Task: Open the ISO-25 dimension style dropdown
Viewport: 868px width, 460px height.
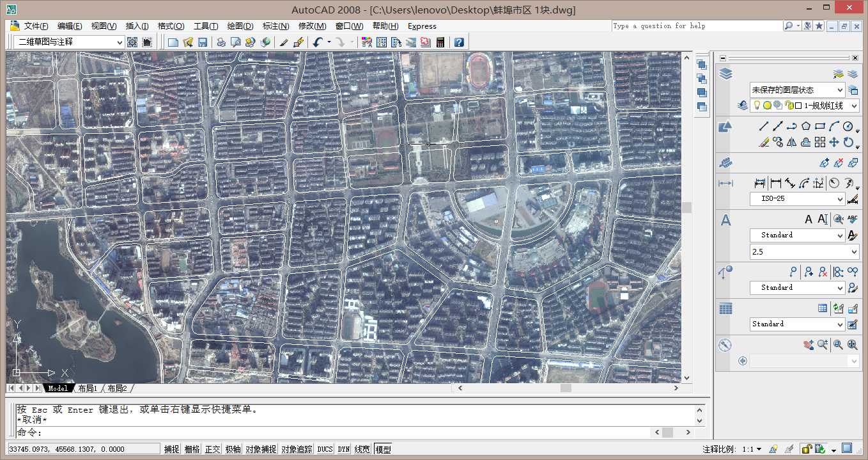Action: point(797,199)
